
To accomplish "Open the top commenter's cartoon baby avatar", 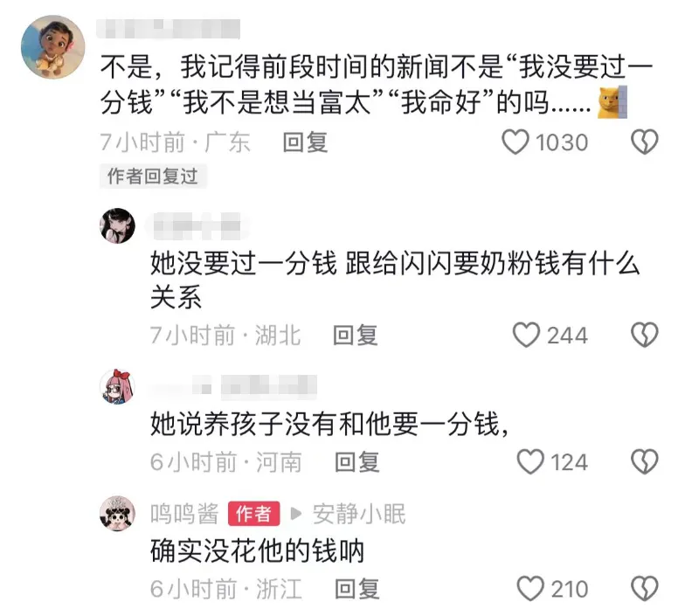I will [52, 47].
